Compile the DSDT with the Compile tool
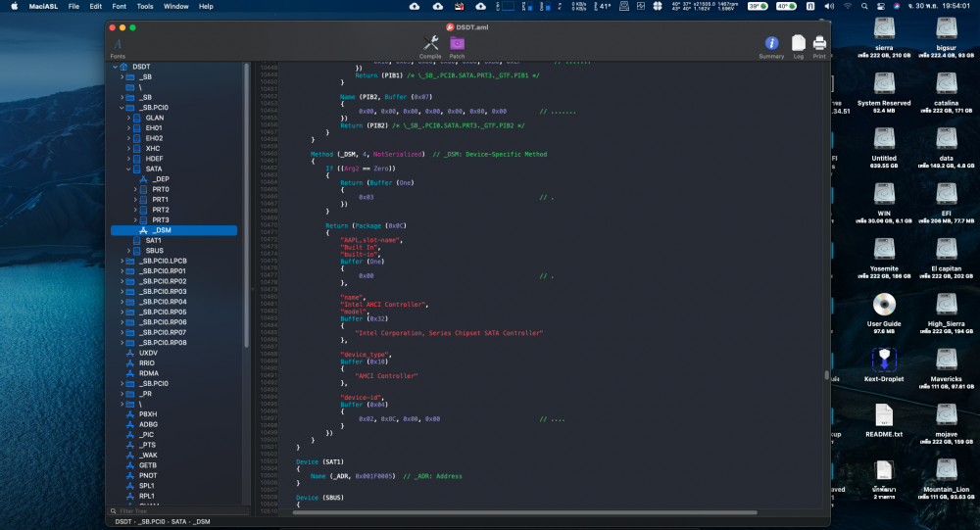 point(430,47)
